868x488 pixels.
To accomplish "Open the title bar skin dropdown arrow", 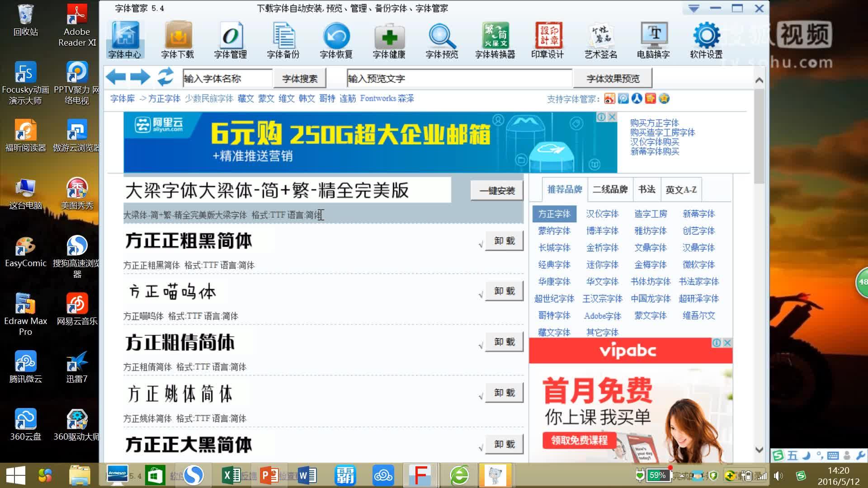I will [x=693, y=8].
